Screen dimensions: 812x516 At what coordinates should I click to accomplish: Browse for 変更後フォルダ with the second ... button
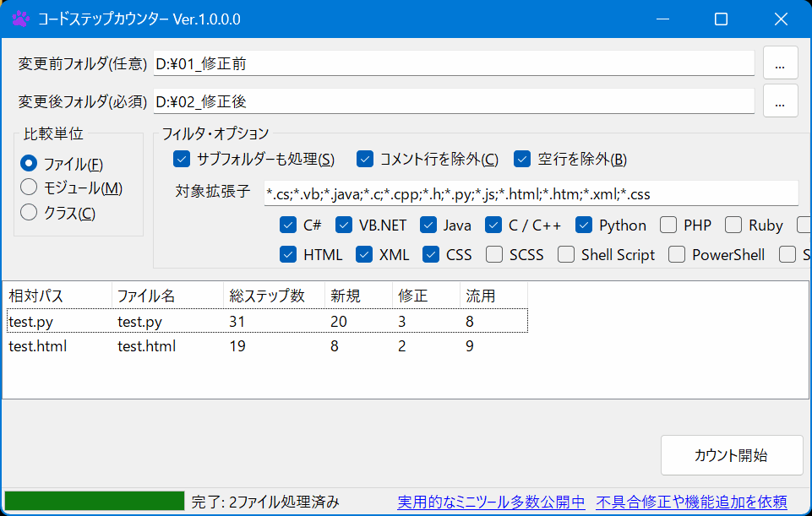(x=780, y=101)
